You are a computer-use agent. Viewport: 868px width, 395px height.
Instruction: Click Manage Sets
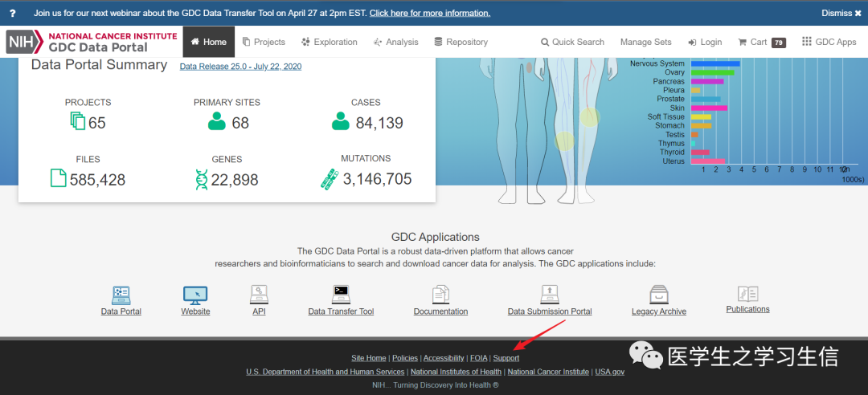click(645, 42)
